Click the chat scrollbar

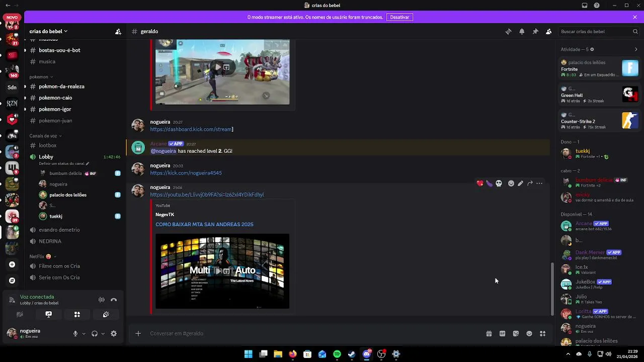click(x=552, y=290)
